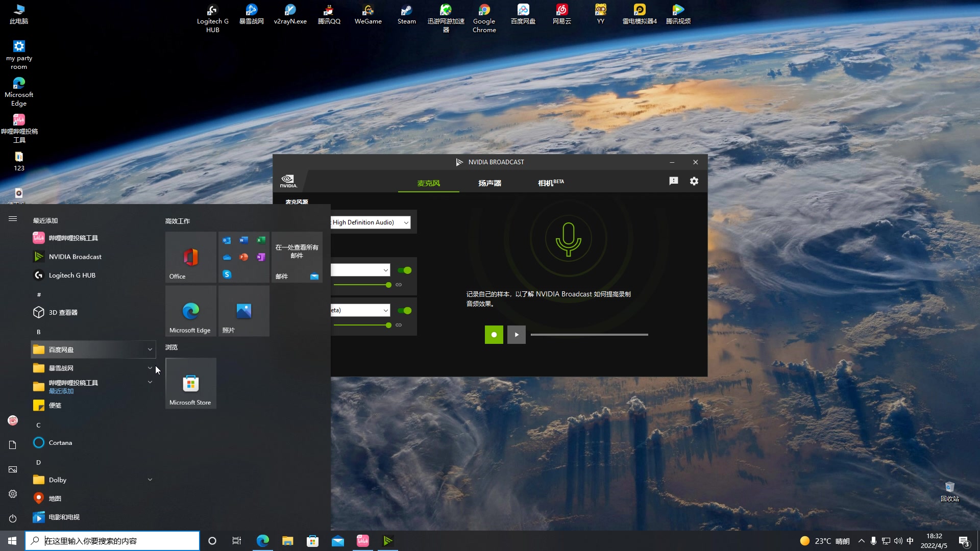Open WeGame desktop shortcut
This screenshot has width=980, height=551.
pyautogui.click(x=367, y=14)
